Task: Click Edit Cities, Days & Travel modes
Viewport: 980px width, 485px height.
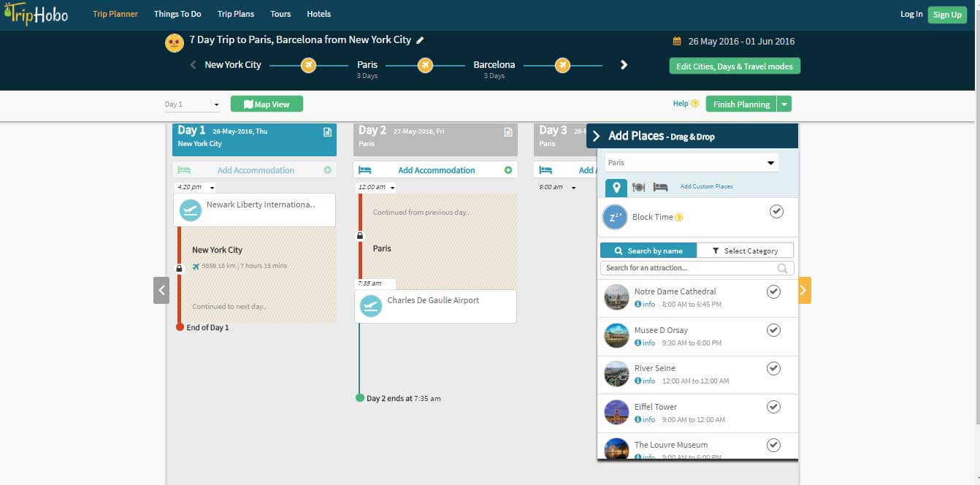Action: [x=735, y=66]
